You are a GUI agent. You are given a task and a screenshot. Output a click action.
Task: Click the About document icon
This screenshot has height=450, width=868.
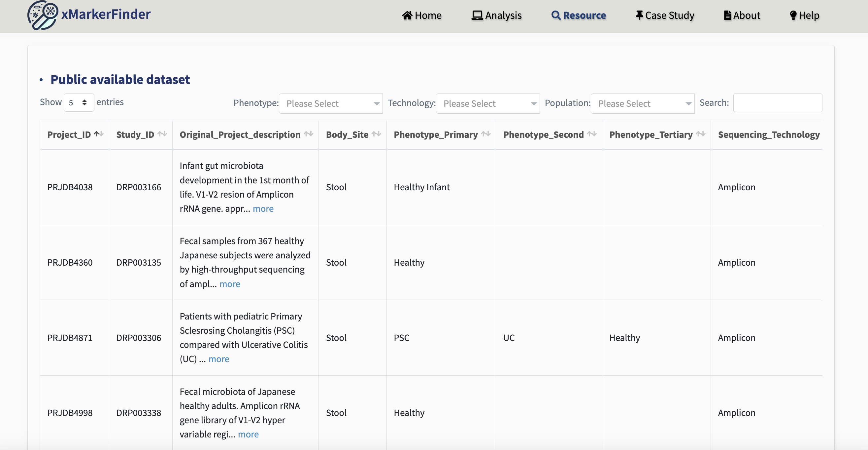pyautogui.click(x=727, y=16)
